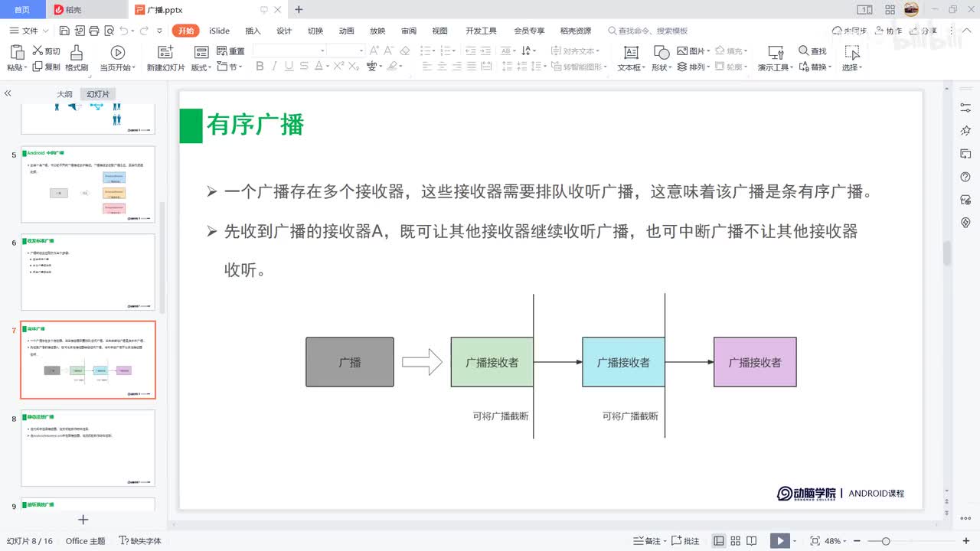Play slideshow from status bar button
The width and height of the screenshot is (980, 551).
(x=779, y=541)
